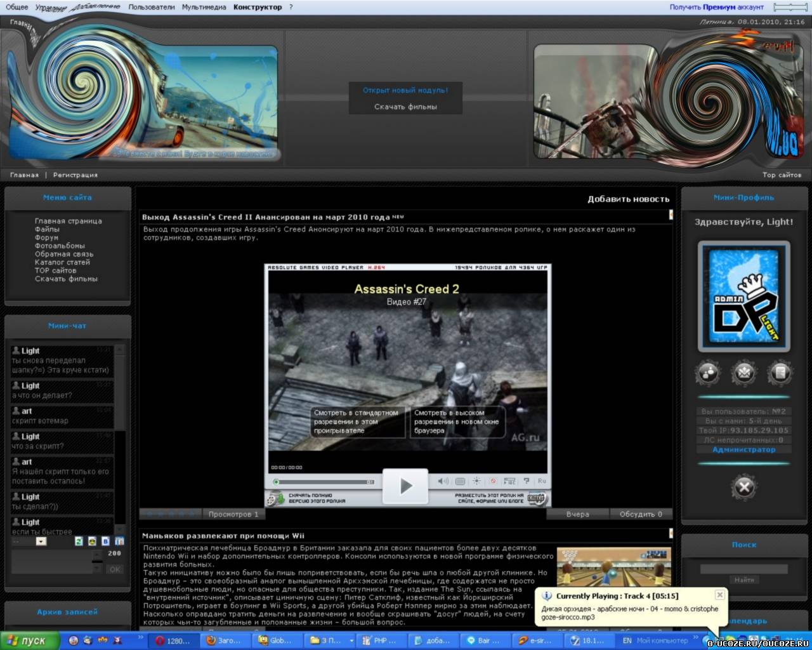Click the download full version film icon
This screenshot has height=650, width=812.
tap(274, 499)
